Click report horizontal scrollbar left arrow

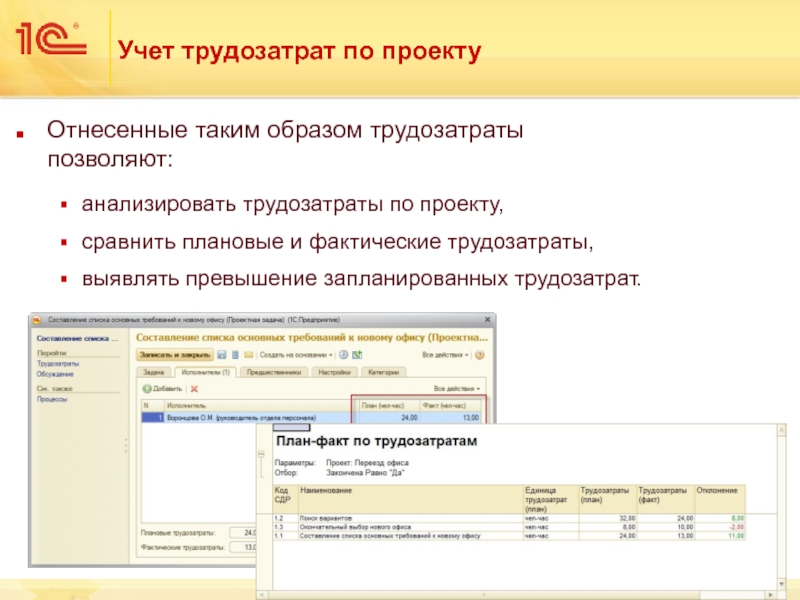coord(262,595)
